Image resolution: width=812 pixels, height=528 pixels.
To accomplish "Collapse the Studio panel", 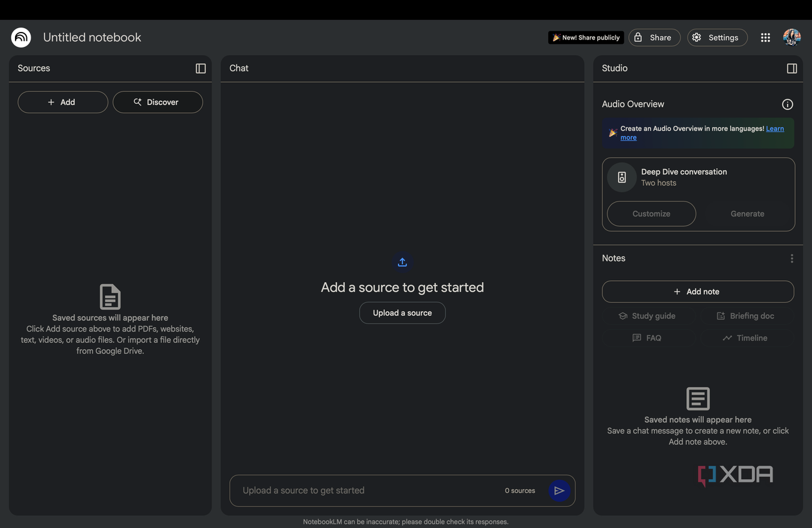I will click(x=791, y=68).
